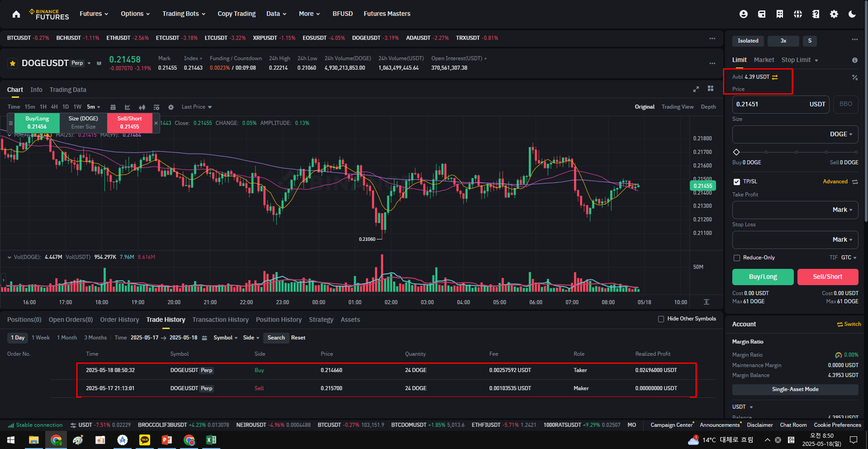
Task: Open Side filter dropdown
Action: pyautogui.click(x=251, y=337)
